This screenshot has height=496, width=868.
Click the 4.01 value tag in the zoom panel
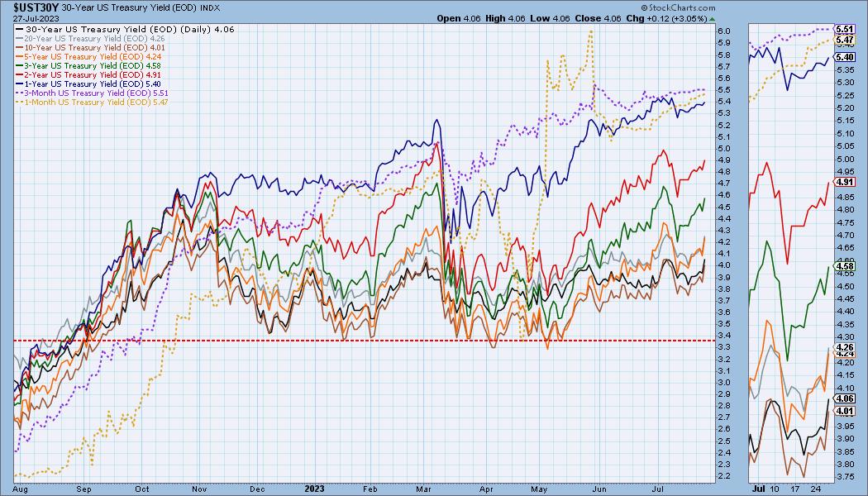coord(846,411)
